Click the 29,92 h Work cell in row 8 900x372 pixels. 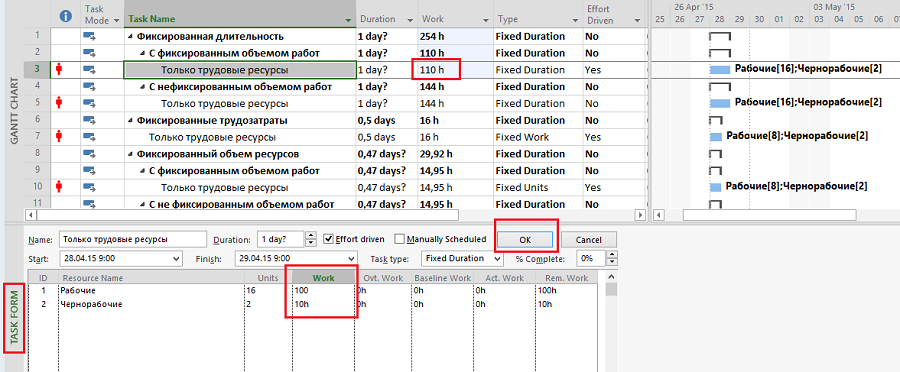pyautogui.click(x=455, y=154)
